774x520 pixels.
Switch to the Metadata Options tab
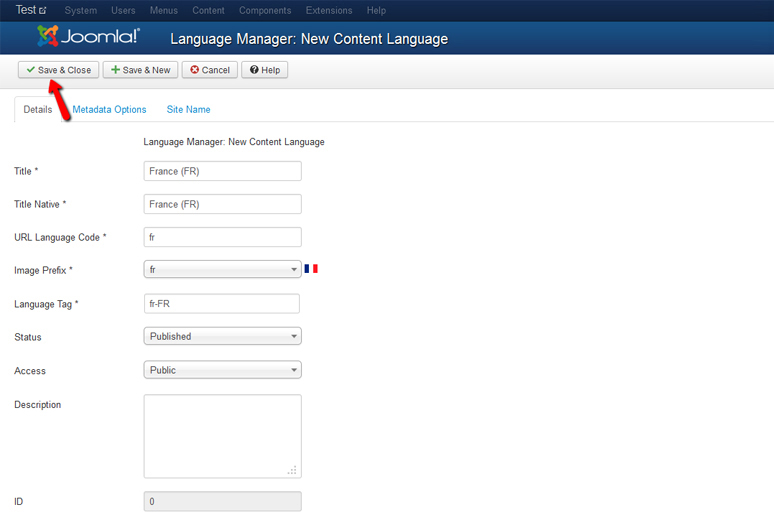109,109
